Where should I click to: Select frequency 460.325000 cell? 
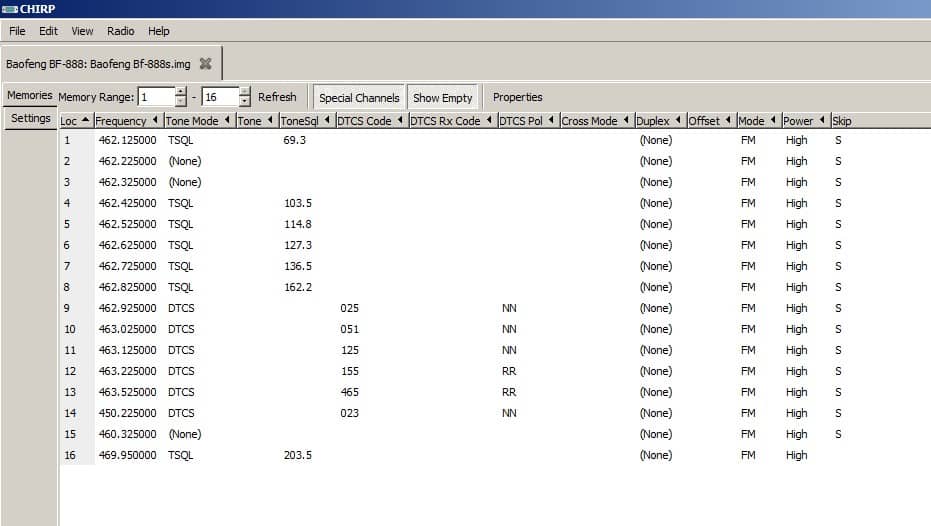pos(128,434)
